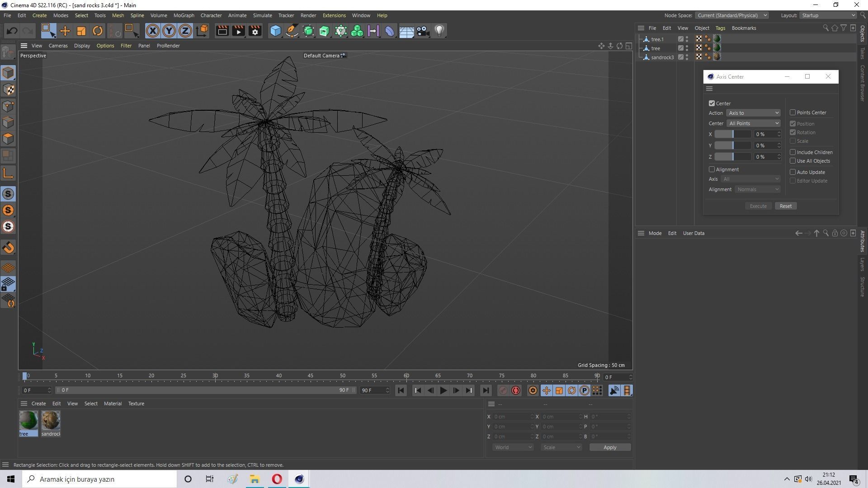Click the Add Light icon in the toolbar
The height and width of the screenshot is (488, 868).
[439, 31]
